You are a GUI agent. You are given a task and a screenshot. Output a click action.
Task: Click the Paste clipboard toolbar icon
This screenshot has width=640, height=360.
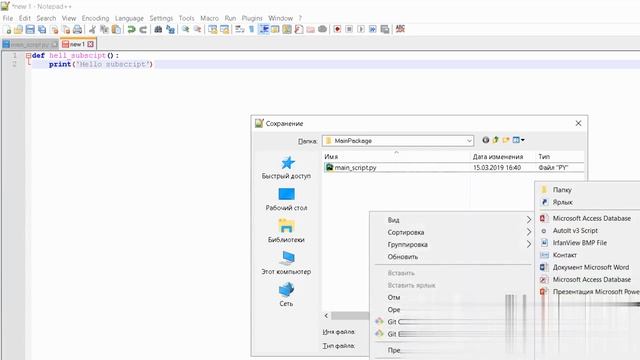pyautogui.click(x=116, y=29)
